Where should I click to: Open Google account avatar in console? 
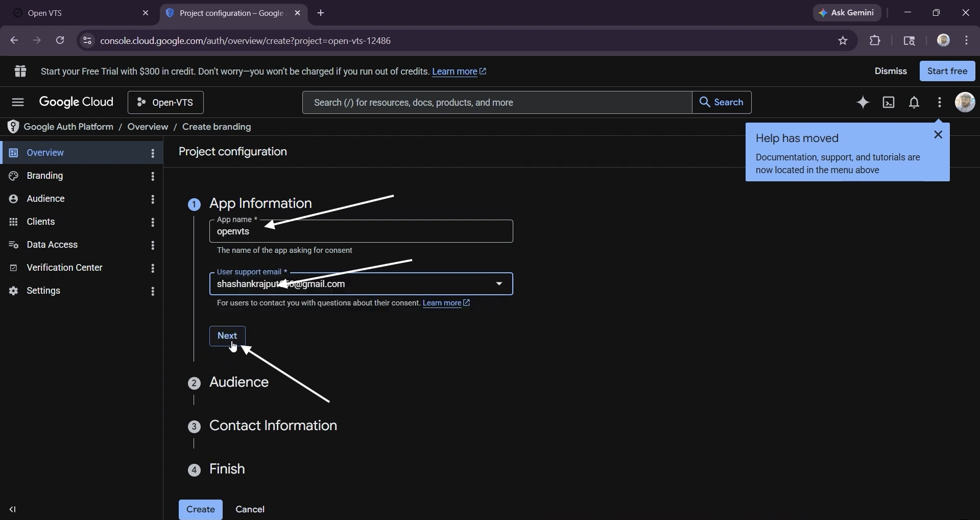pyautogui.click(x=965, y=102)
